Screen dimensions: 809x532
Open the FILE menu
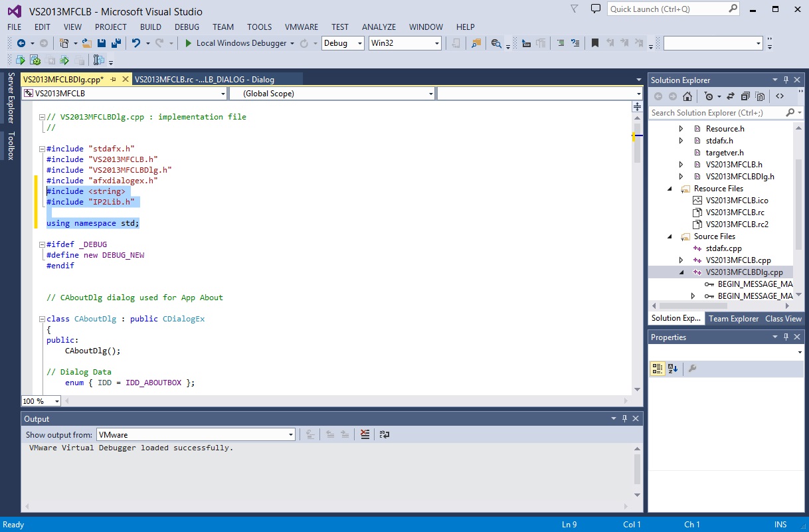click(14, 27)
